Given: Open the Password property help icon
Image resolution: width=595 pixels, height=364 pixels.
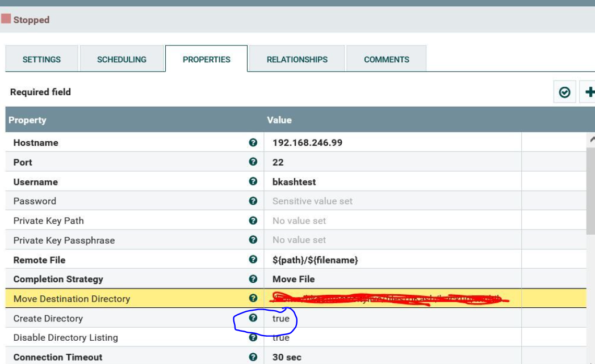Looking at the screenshot, I should tap(254, 201).
